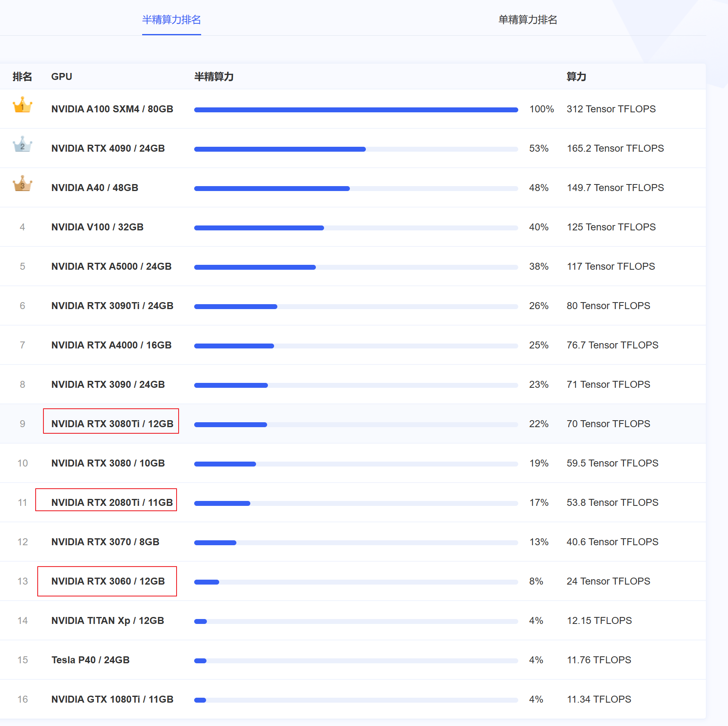Select NVIDIA RTX 4090 / 24GB row name
The width and height of the screenshot is (728, 726).
click(x=108, y=148)
